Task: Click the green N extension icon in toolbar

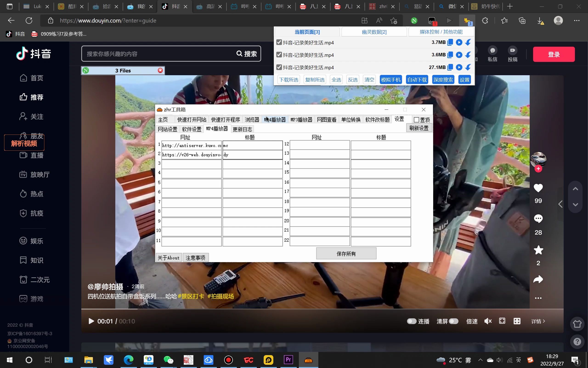Action: click(x=414, y=21)
